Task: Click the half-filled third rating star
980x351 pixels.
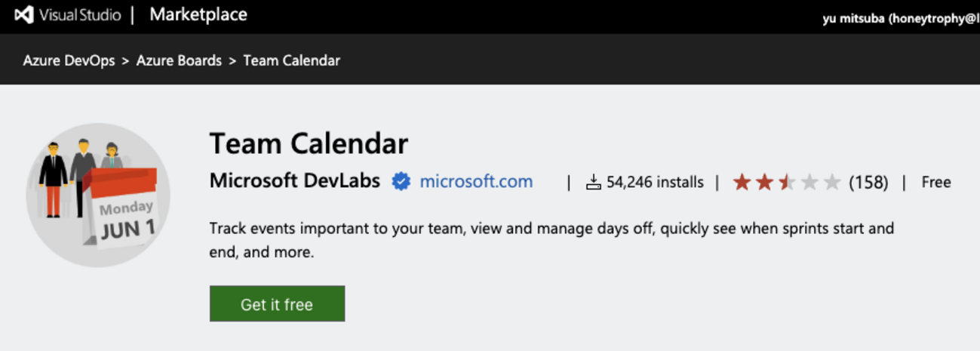Action: click(787, 182)
